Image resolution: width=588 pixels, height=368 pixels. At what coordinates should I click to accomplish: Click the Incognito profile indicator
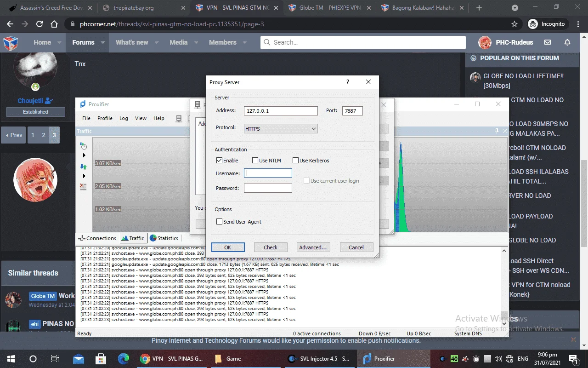coord(547,24)
